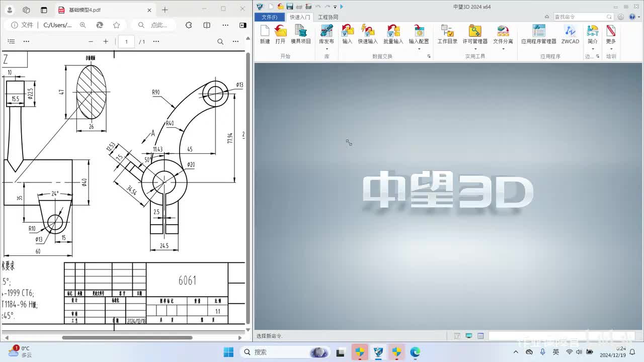Image resolution: width=644 pixels, height=362 pixels.
Task: Close the 基础模型4.pdf tab
Action: click(x=149, y=10)
